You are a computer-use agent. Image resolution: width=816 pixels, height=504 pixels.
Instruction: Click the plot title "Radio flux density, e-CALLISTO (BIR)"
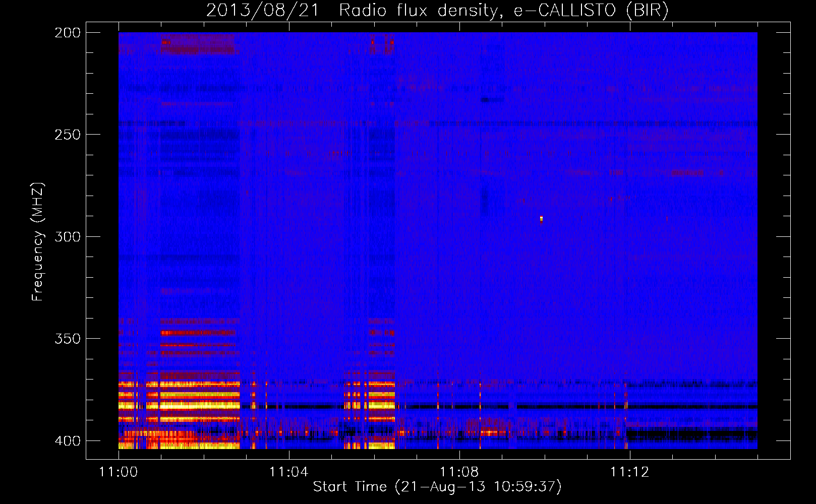tap(504, 10)
